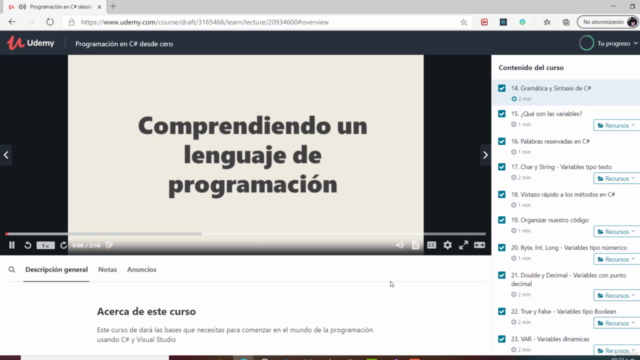Image resolution: width=640 pixels, height=360 pixels.
Task: Add a note with the bookmark icon
Action: (x=109, y=245)
